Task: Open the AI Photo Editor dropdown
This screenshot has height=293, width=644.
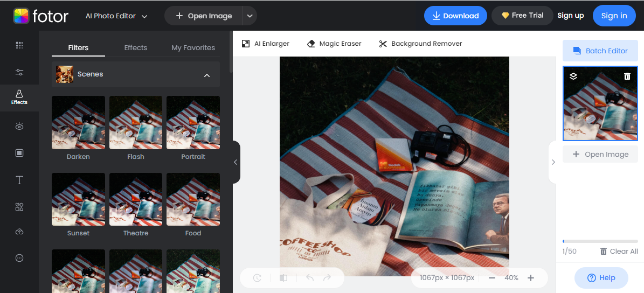Action: pos(116,16)
